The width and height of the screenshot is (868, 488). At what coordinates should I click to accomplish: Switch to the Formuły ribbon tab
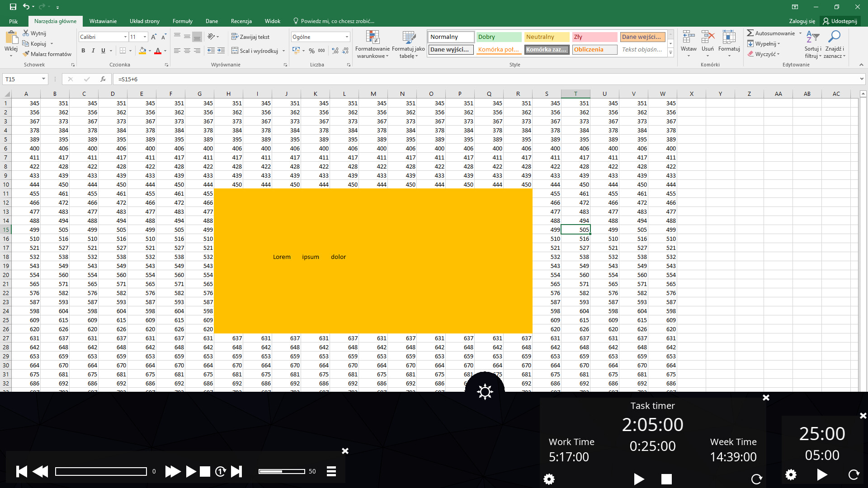[183, 21]
